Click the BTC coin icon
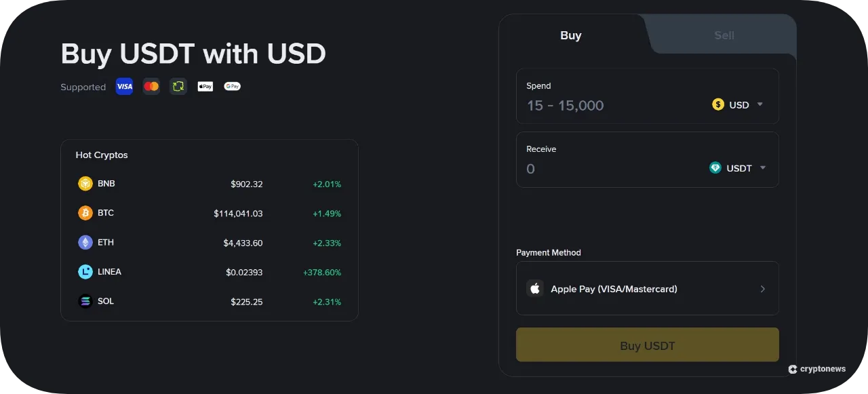This screenshot has height=394, width=868. [85, 212]
